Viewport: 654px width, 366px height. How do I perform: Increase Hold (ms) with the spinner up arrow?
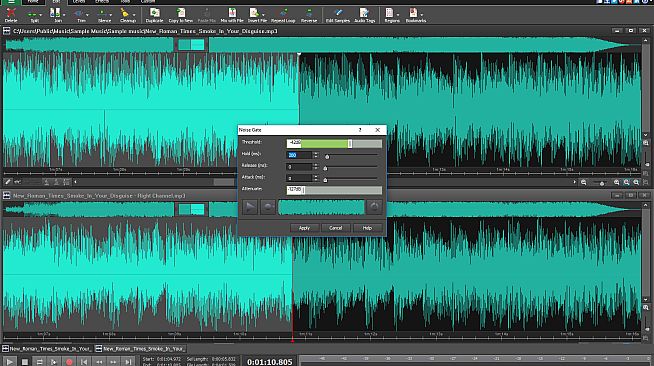316,153
